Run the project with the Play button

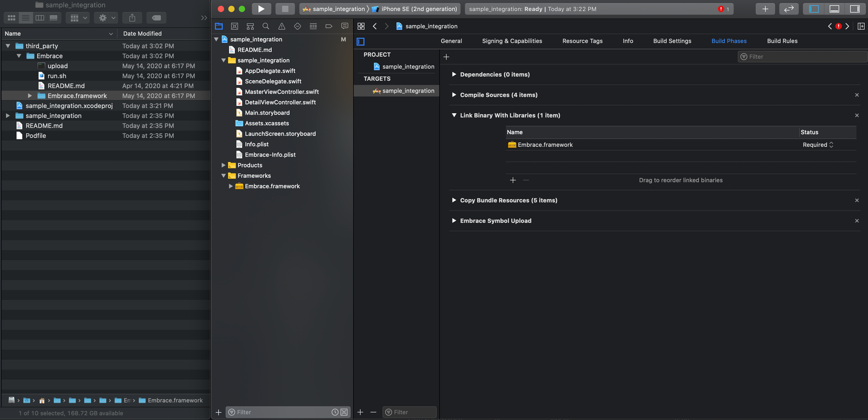pyautogui.click(x=261, y=9)
